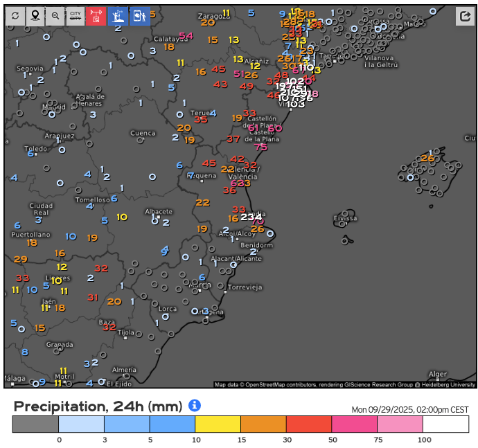Viewport: 478px width, 448px height.
Task: Click the Mon 09/29/2025 timestamp text
Action: (410, 409)
